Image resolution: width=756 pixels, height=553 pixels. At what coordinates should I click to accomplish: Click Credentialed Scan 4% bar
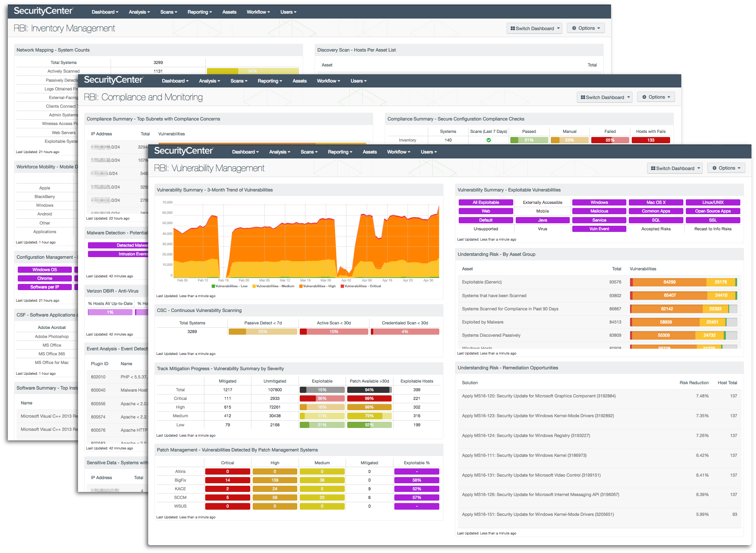[405, 332]
